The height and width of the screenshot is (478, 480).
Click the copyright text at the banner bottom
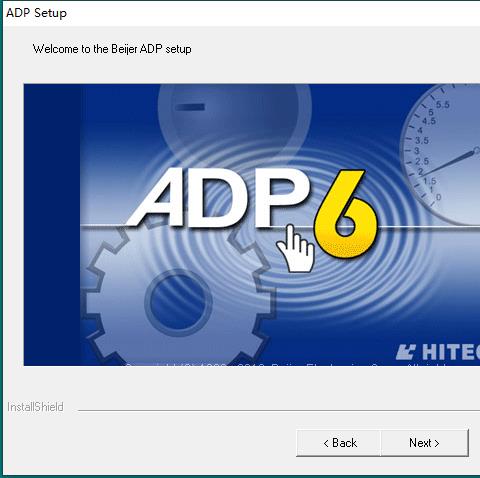[x=287, y=364]
